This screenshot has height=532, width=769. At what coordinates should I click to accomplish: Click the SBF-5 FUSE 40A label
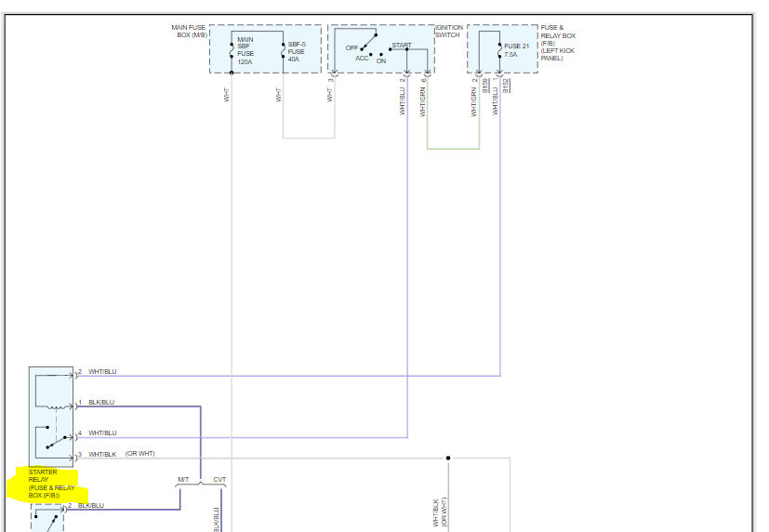(297, 51)
